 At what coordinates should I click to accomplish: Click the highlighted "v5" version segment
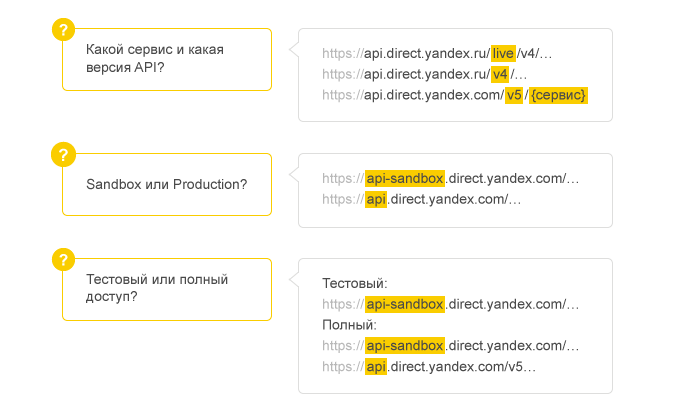pyautogui.click(x=514, y=95)
